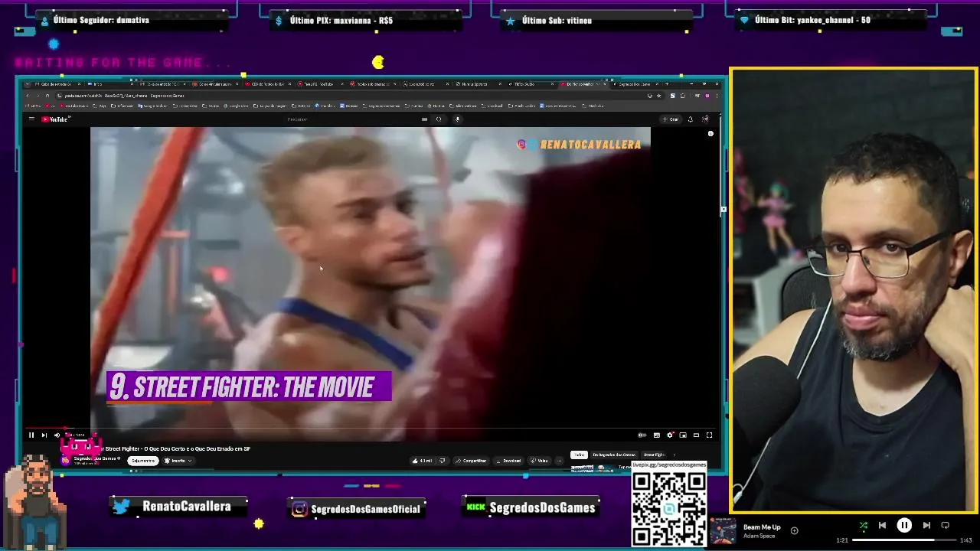980x551 pixels.
Task: Open the Segredos dos Games channel name
Action: point(94,458)
